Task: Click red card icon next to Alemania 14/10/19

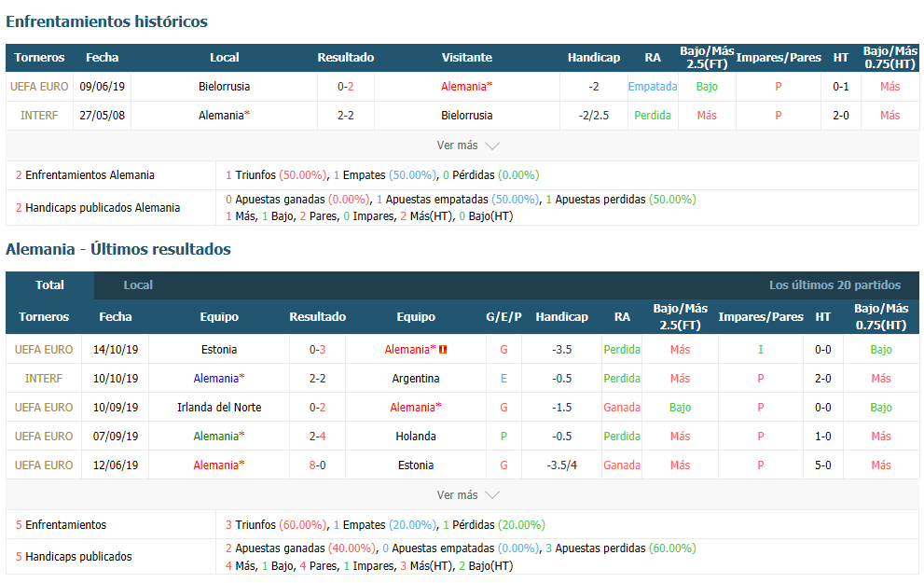Action: pyautogui.click(x=443, y=350)
